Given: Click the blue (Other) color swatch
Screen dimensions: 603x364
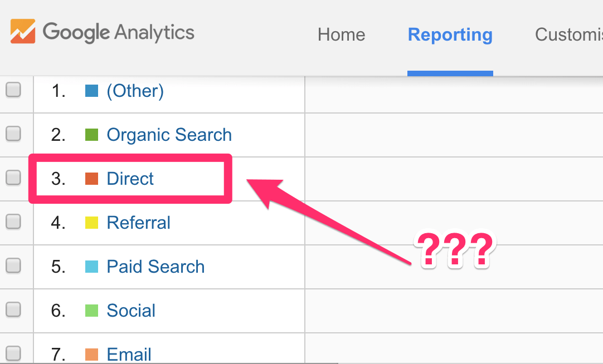Looking at the screenshot, I should tap(91, 91).
